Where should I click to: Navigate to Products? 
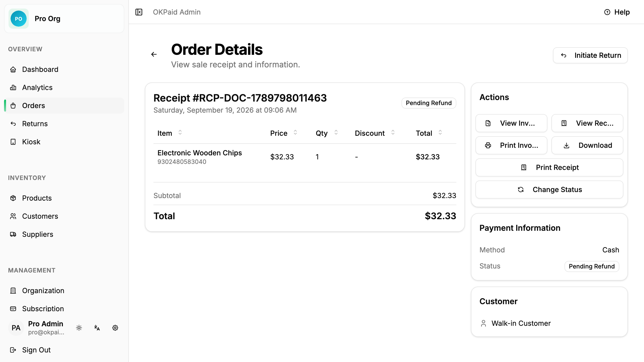(64, 198)
